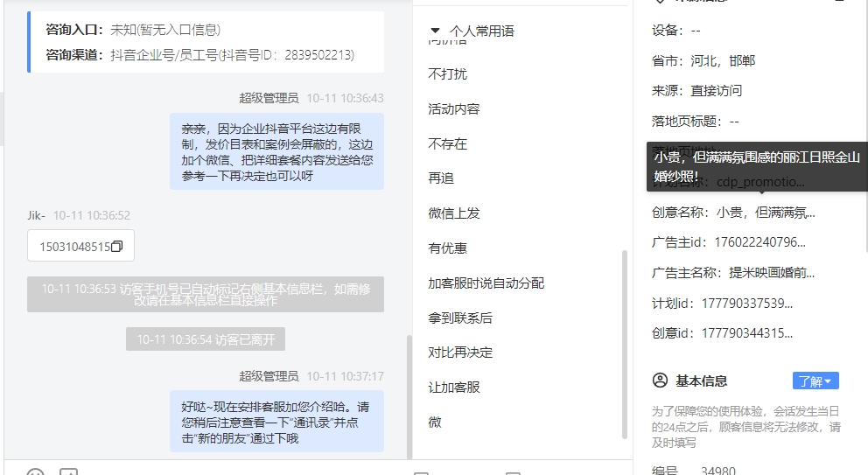Select quick phrase 不打扰
The image size is (868, 475).
tap(447, 74)
